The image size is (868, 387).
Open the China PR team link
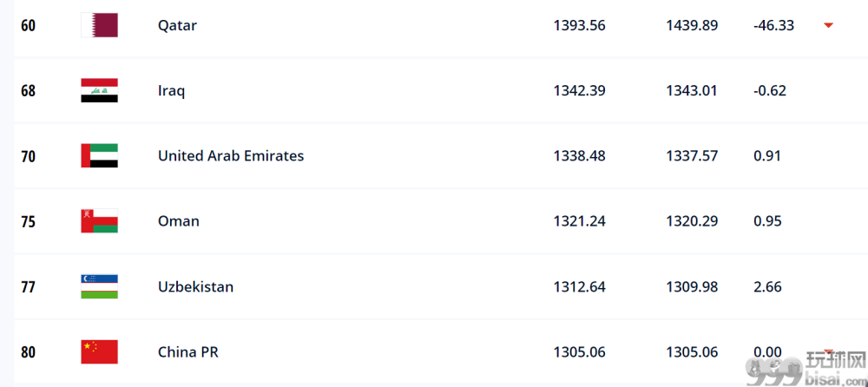coord(187,352)
